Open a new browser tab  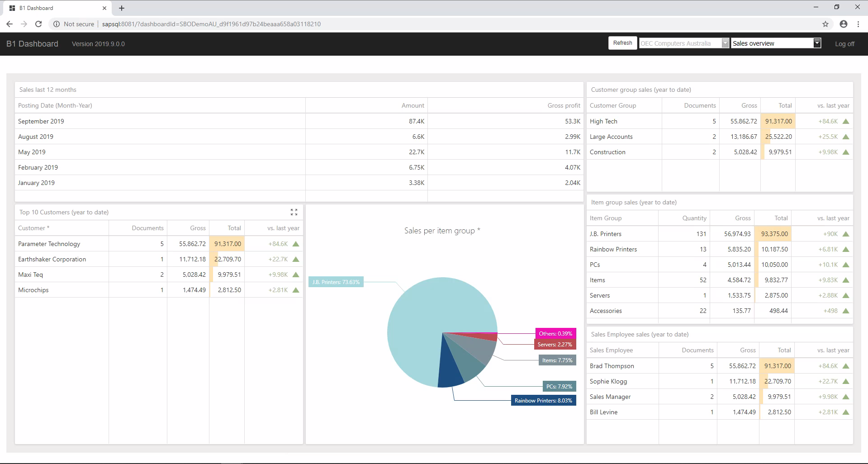click(x=121, y=8)
